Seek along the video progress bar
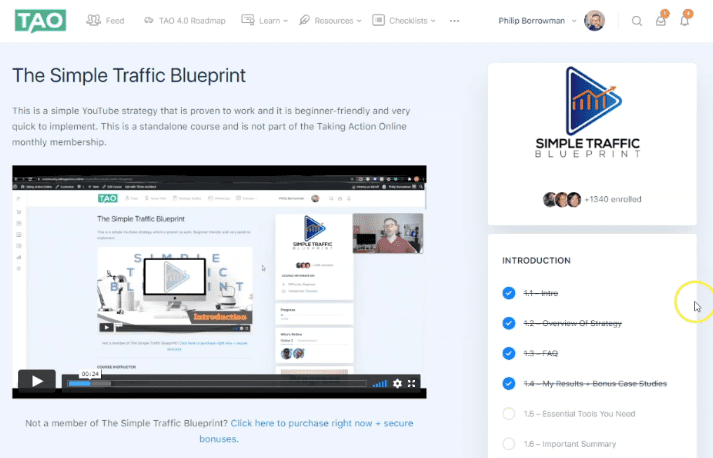The height and width of the screenshot is (458, 713). point(217,383)
